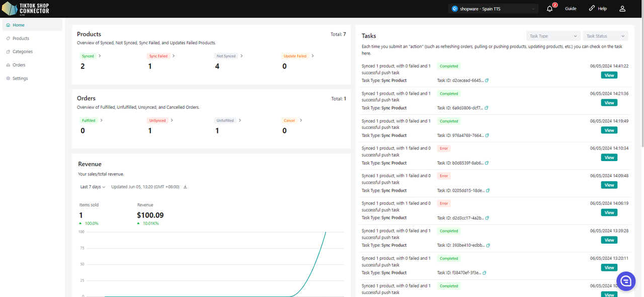Click the chat support bubble icon
This screenshot has height=297, width=644.
click(x=626, y=281)
